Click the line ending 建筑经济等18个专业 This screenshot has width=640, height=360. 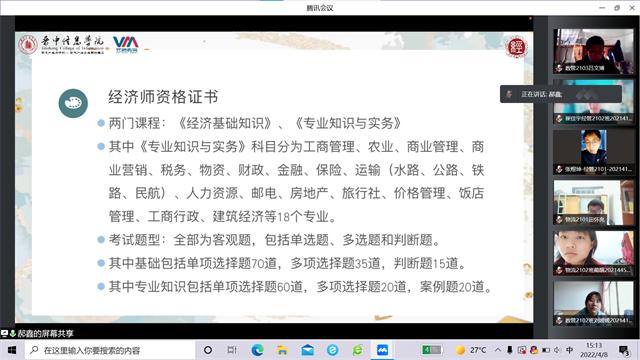[222, 216]
